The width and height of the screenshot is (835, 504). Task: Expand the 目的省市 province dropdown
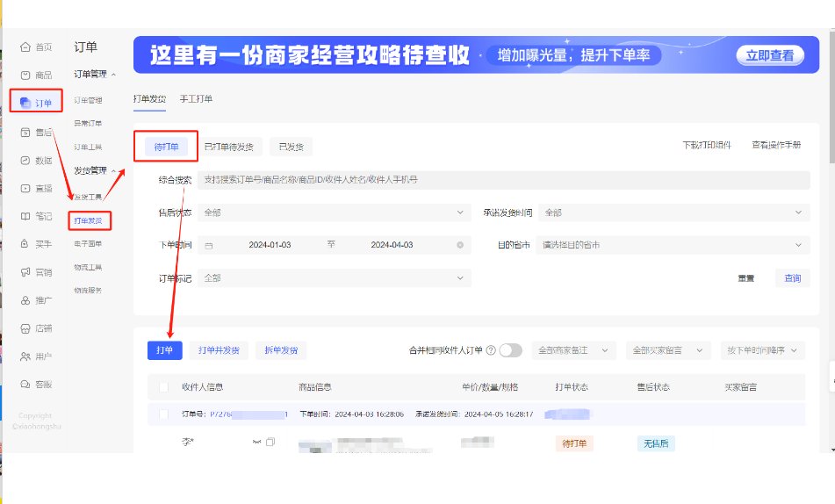(673, 245)
